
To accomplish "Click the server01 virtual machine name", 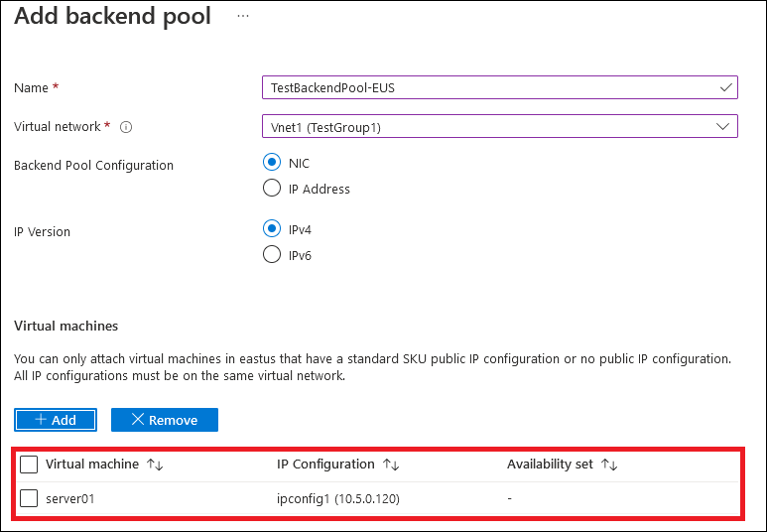I will tap(69, 498).
